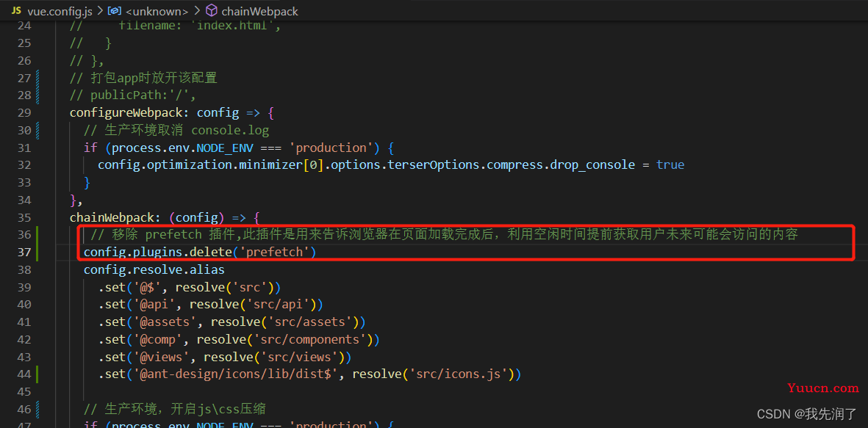Click line number 37 in gutter

(24, 252)
